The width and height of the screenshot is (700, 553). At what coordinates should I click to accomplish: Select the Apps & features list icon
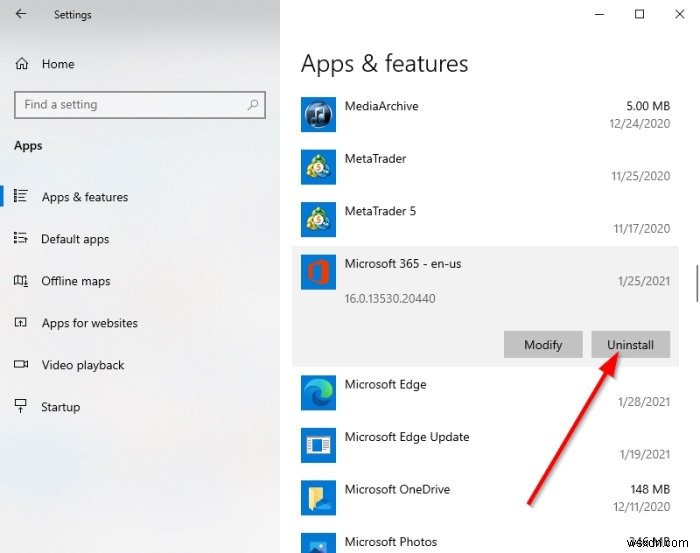(x=21, y=196)
